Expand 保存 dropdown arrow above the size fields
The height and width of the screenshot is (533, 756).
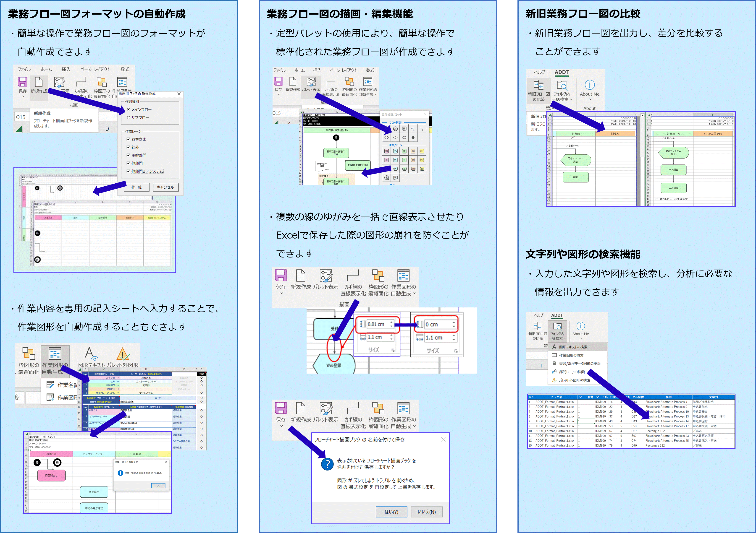click(x=281, y=294)
